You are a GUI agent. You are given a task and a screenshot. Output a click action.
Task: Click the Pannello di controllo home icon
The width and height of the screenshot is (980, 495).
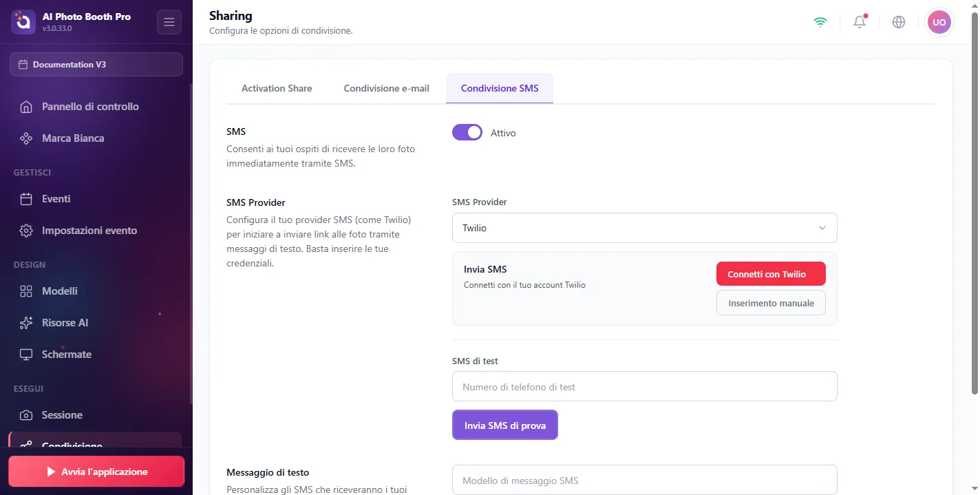tap(26, 107)
